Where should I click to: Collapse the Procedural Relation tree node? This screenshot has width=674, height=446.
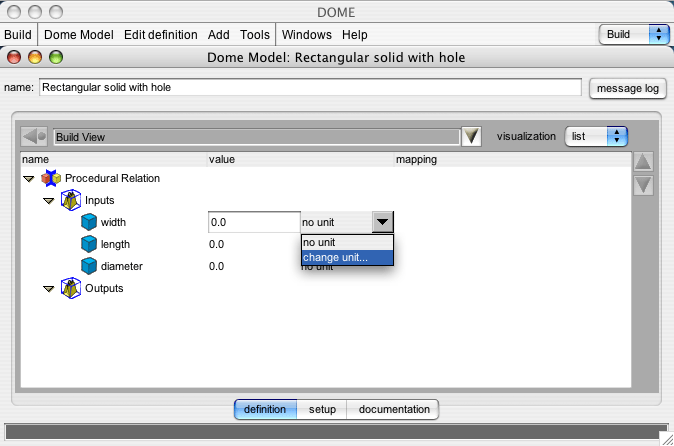point(29,179)
